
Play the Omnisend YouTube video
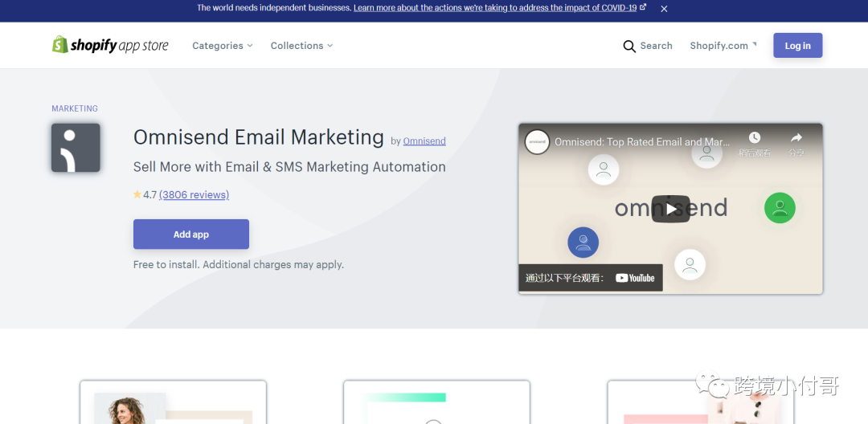(x=671, y=209)
